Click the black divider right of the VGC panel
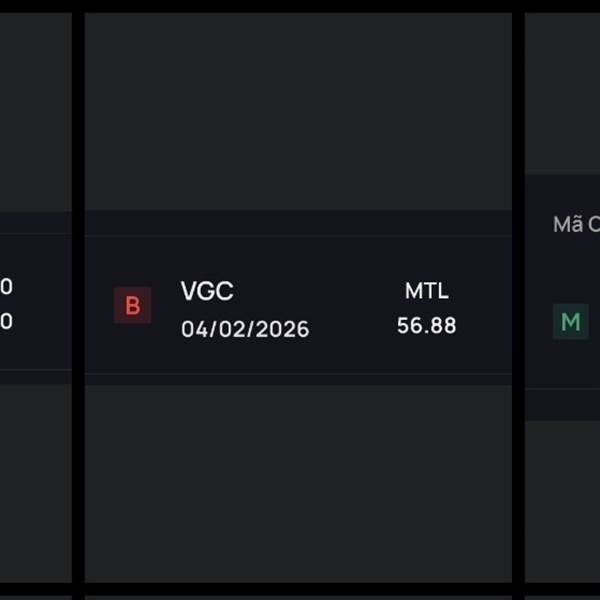This screenshot has height=600, width=600. coord(518,300)
